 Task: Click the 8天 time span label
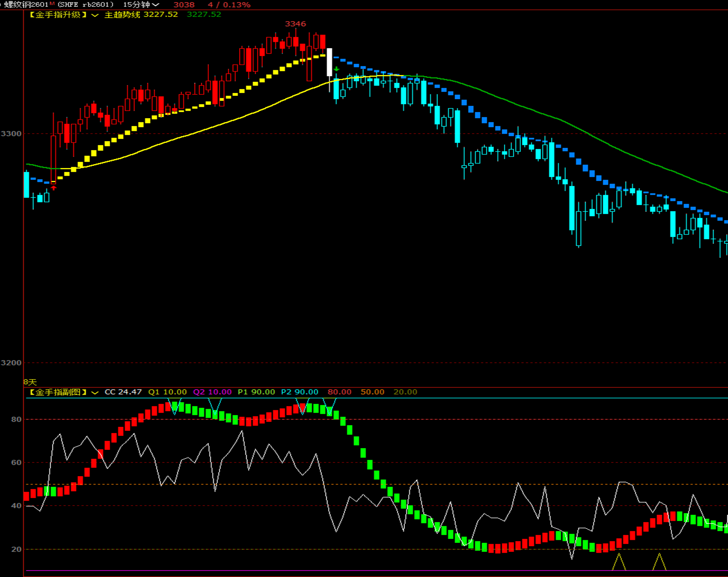(30, 382)
